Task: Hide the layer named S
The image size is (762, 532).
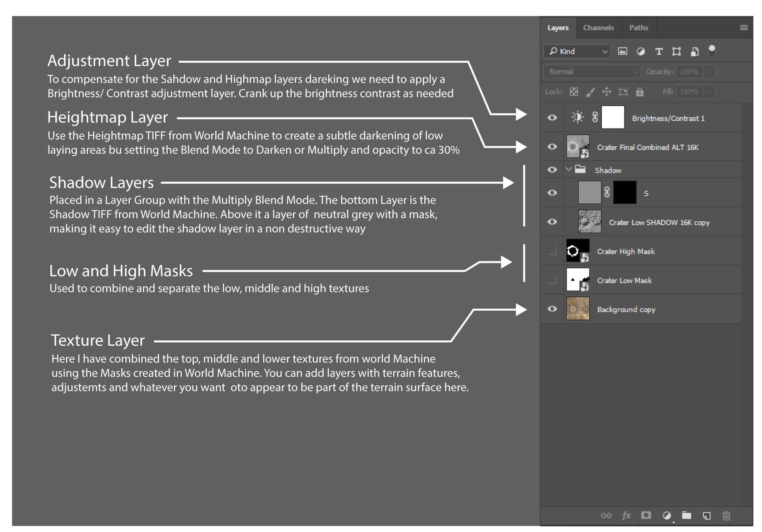Action: [x=552, y=193]
